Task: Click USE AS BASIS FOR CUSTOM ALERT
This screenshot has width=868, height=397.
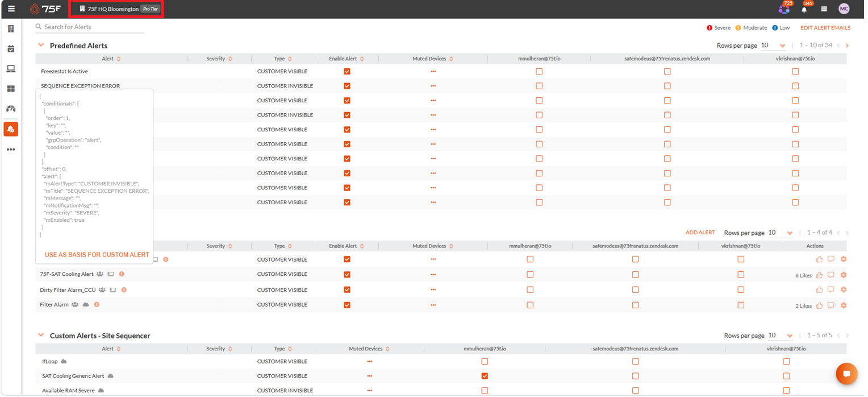Action: pos(97,255)
